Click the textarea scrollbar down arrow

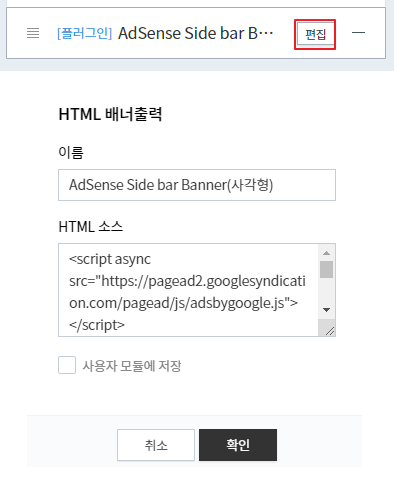point(327,310)
